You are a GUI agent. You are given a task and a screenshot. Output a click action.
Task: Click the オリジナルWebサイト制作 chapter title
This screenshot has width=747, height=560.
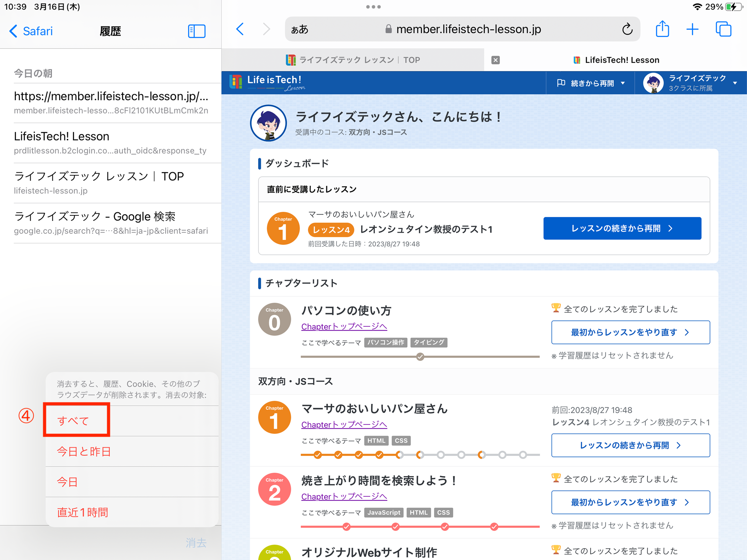[369, 552]
